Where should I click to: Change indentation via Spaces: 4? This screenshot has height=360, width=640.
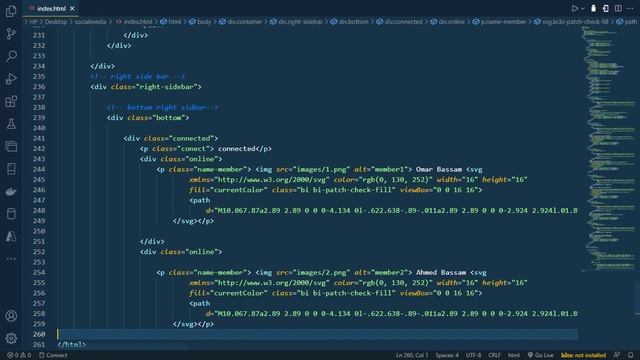(x=447, y=355)
